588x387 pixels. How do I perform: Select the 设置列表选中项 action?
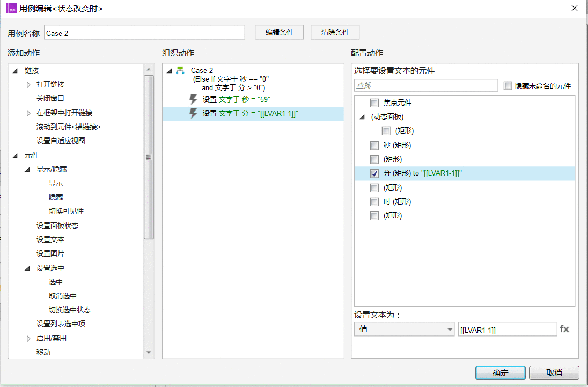61,324
